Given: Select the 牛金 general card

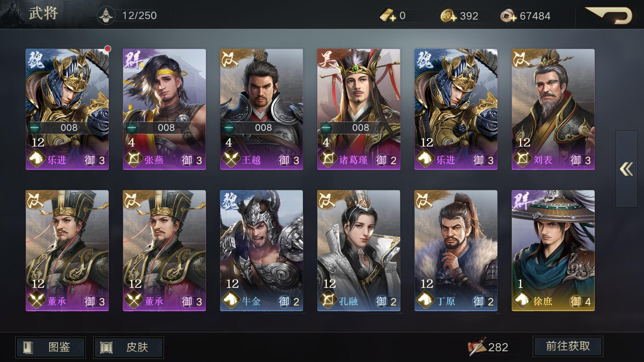Looking at the screenshot, I should pyautogui.click(x=261, y=251).
